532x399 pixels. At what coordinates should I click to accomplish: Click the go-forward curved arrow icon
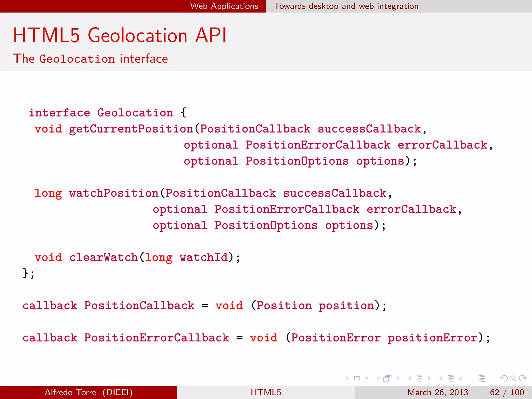(523, 378)
